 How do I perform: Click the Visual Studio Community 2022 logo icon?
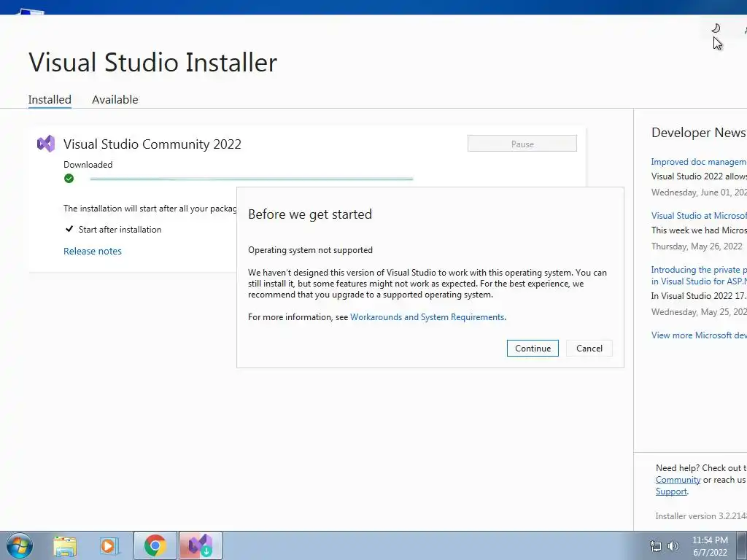pos(46,144)
